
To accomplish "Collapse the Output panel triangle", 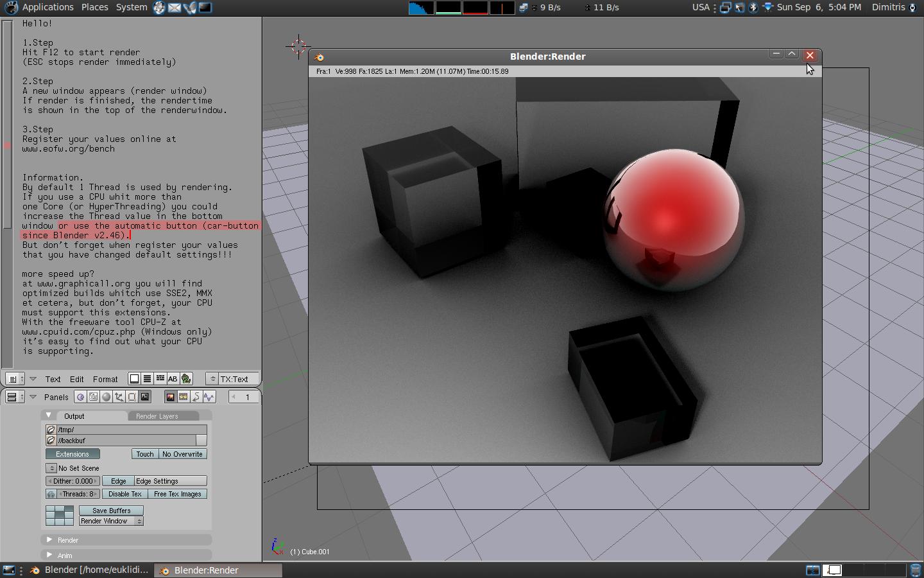I will coord(49,416).
